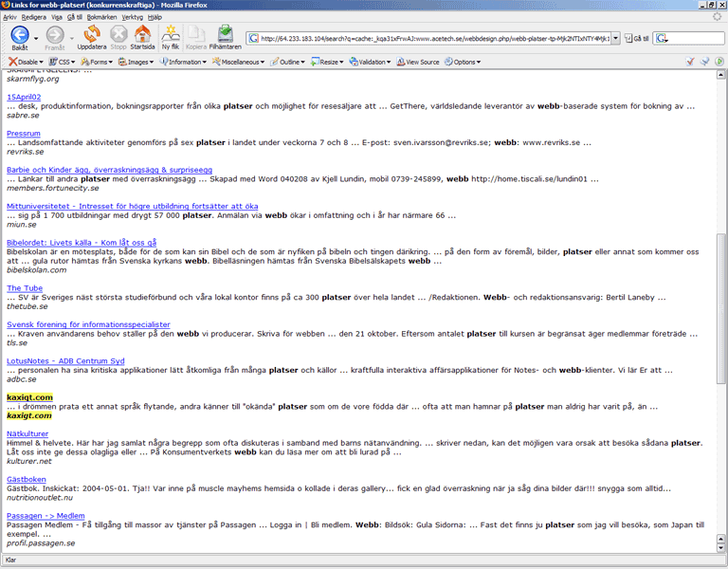Click the green circle status icon in the developer toolbar

[719, 62]
